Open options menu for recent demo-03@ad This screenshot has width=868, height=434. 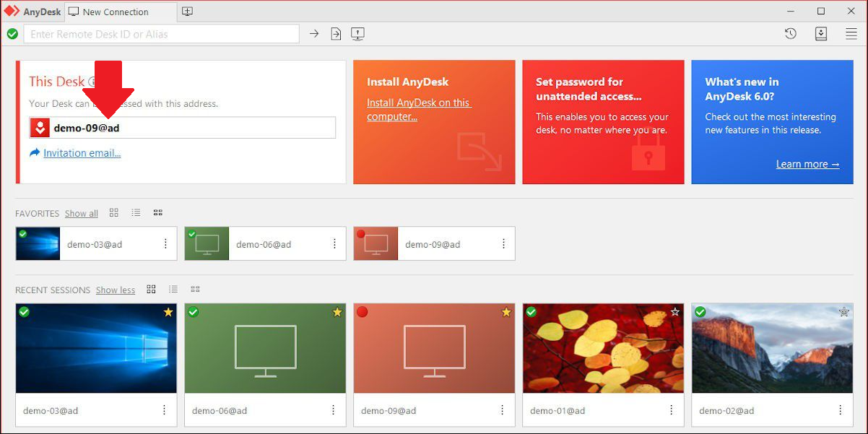click(164, 410)
